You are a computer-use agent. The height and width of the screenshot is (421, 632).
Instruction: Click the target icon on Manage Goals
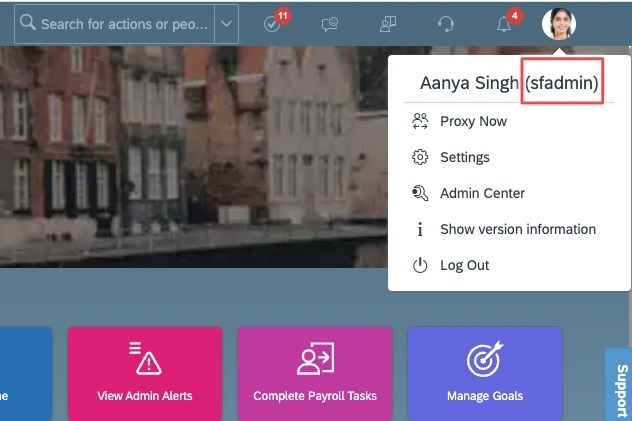(485, 359)
